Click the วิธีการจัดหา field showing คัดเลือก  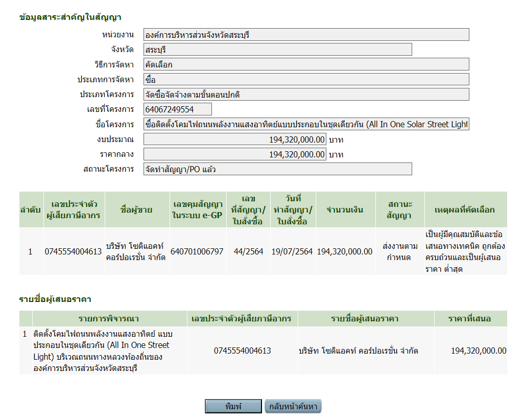coord(306,64)
